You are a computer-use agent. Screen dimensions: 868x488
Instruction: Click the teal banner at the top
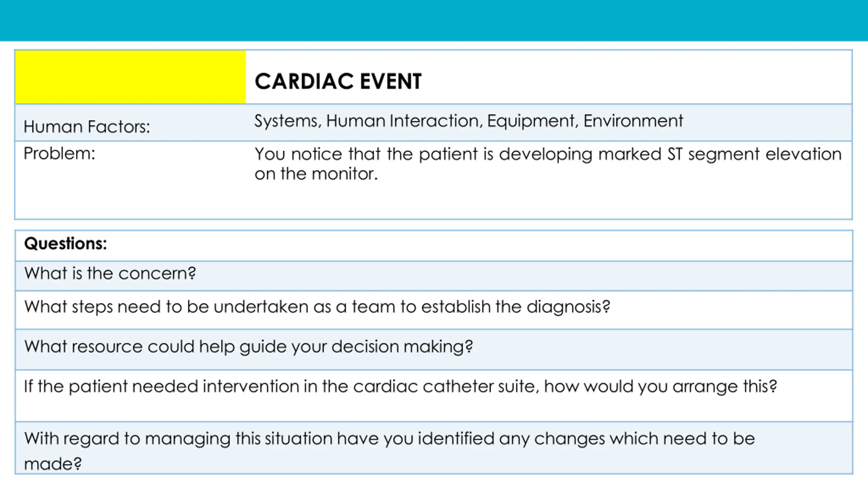tap(434, 20)
